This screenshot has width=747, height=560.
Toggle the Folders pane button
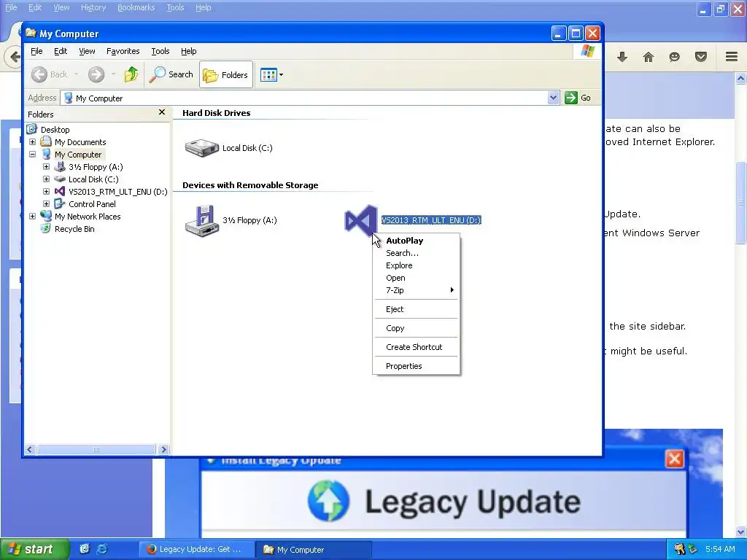pos(226,74)
